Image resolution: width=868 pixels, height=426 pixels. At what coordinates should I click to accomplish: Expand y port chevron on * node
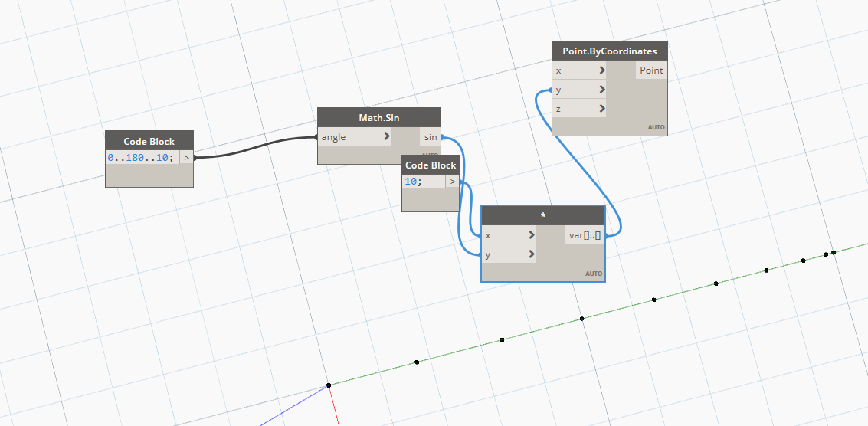(x=532, y=254)
